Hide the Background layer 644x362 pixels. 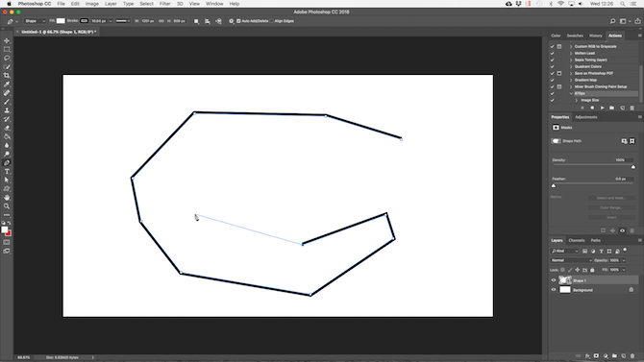coord(554,290)
